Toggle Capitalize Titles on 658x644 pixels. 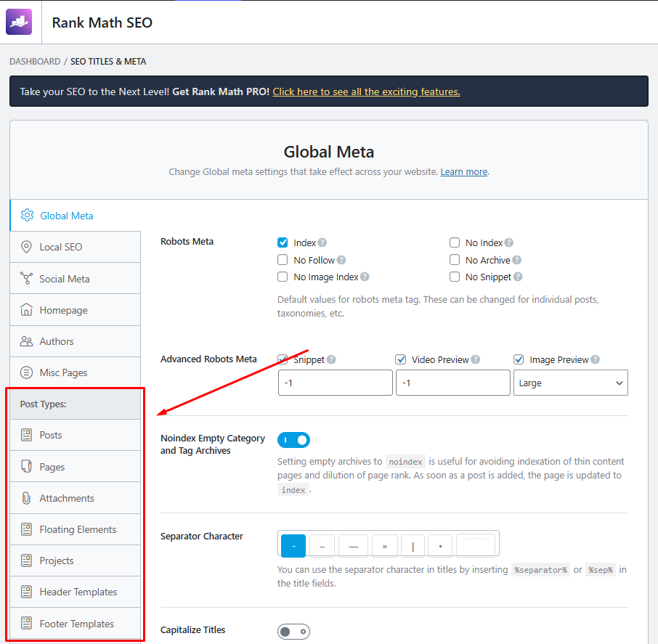point(293,632)
